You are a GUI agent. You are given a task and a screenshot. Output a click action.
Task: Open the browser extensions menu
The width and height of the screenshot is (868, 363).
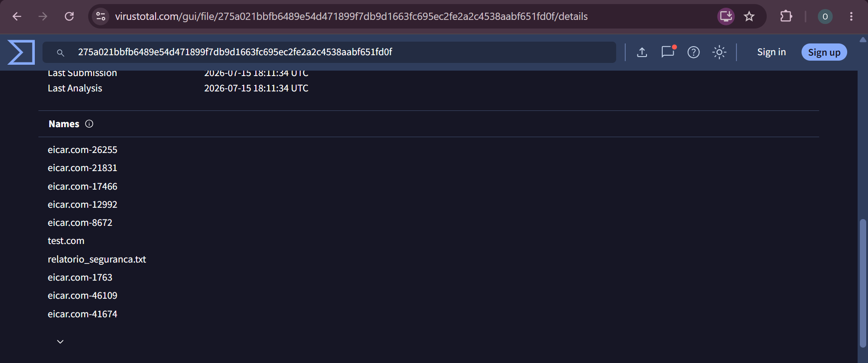coord(786,16)
